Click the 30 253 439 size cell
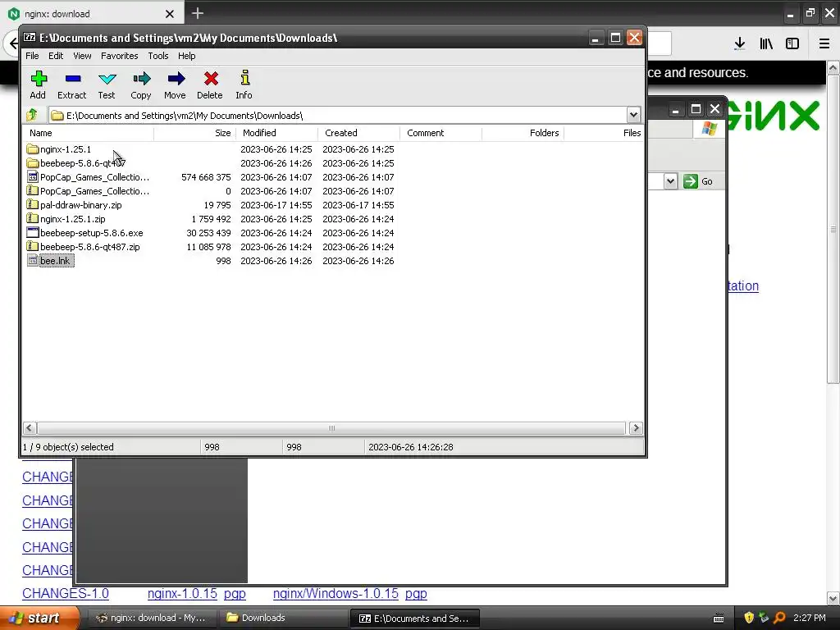The height and width of the screenshot is (630, 840). tap(208, 233)
